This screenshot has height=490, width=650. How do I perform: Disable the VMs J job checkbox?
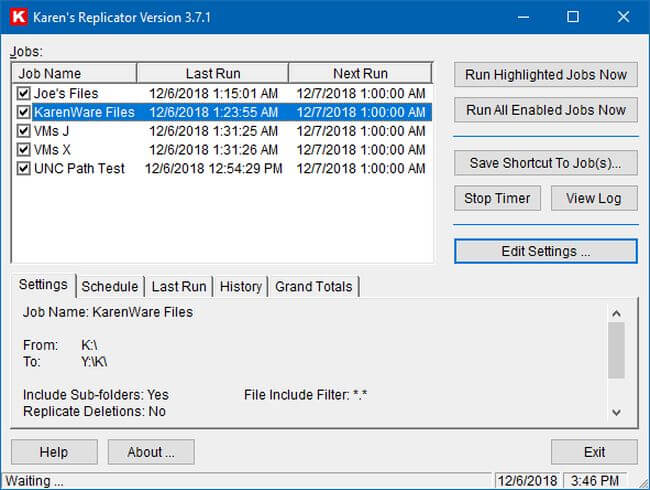click(x=24, y=131)
